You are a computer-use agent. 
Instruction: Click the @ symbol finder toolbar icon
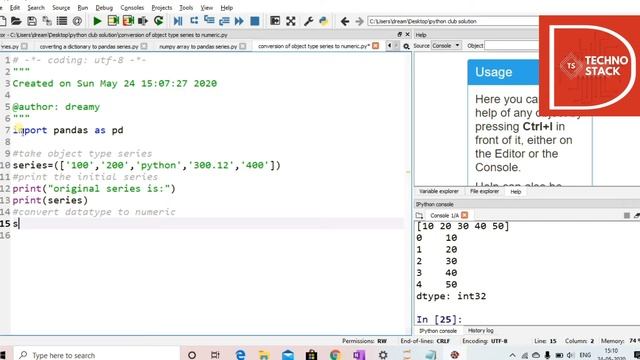(77, 21)
